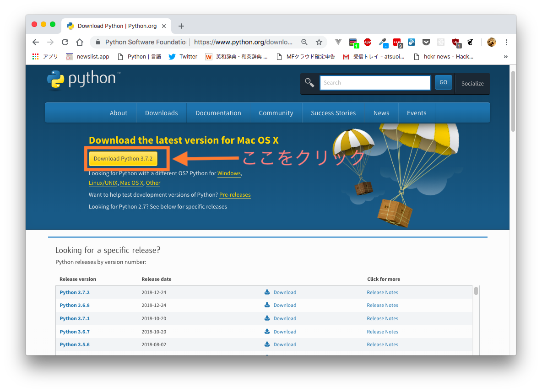This screenshot has height=392, width=542.
Task: Click the zoom magnifier icon in address bar
Action: pyautogui.click(x=304, y=42)
